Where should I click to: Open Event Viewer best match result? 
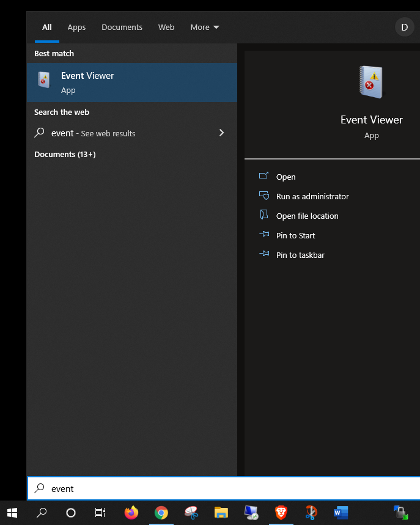click(131, 83)
